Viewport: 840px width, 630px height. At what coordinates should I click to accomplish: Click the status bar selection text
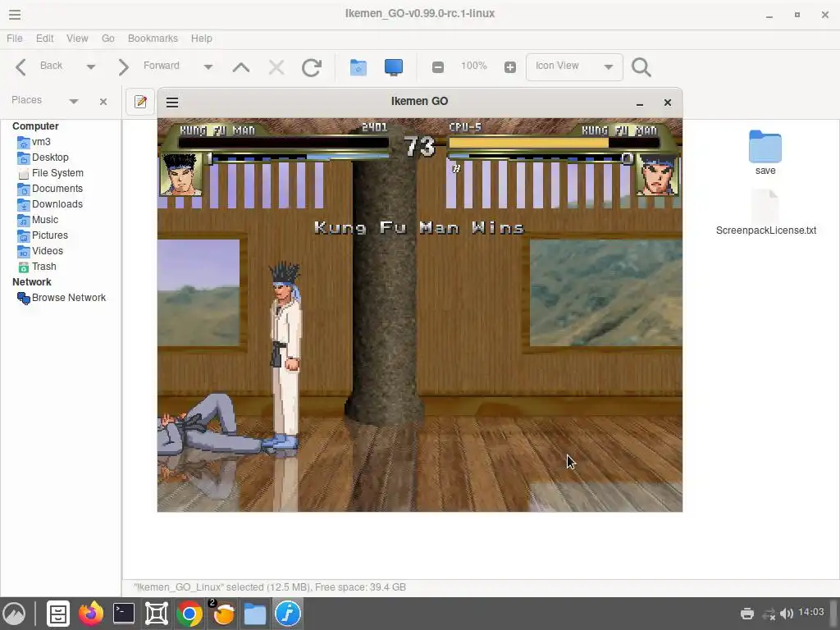click(x=270, y=587)
